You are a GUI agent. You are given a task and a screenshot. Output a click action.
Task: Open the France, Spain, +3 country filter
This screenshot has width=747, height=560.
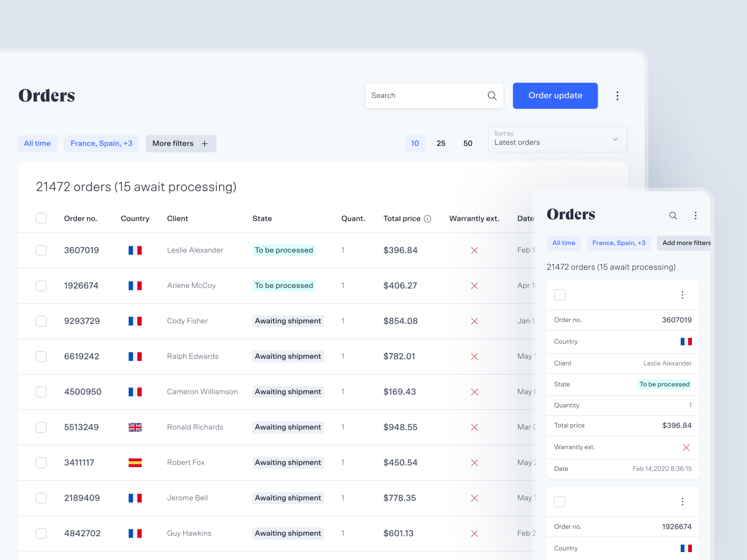point(101,144)
